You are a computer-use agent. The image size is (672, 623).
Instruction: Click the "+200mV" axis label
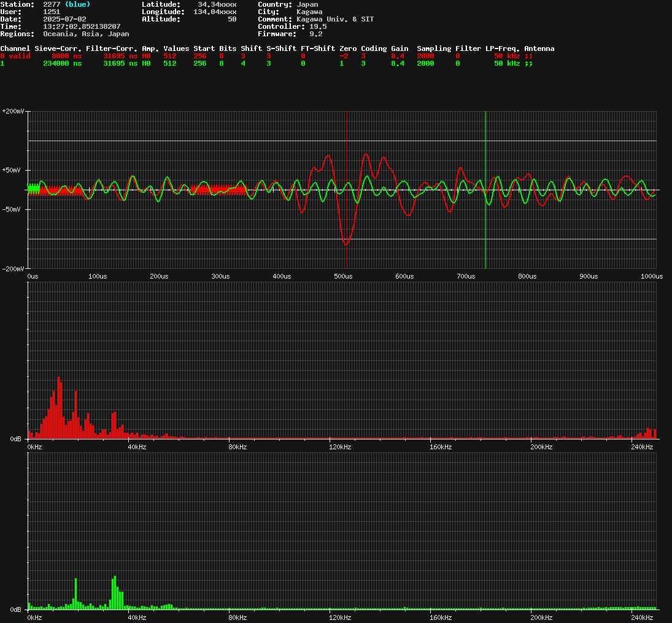[13, 112]
